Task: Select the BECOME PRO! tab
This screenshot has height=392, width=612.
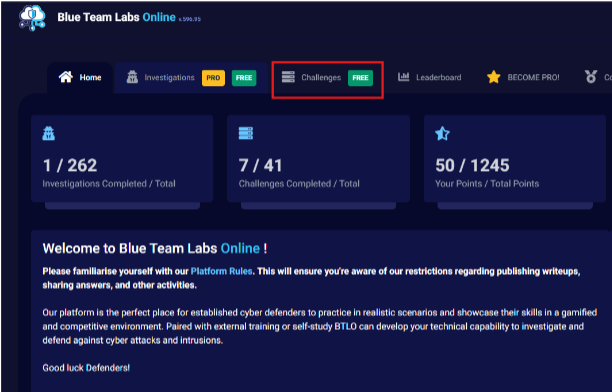Action: tap(523, 77)
